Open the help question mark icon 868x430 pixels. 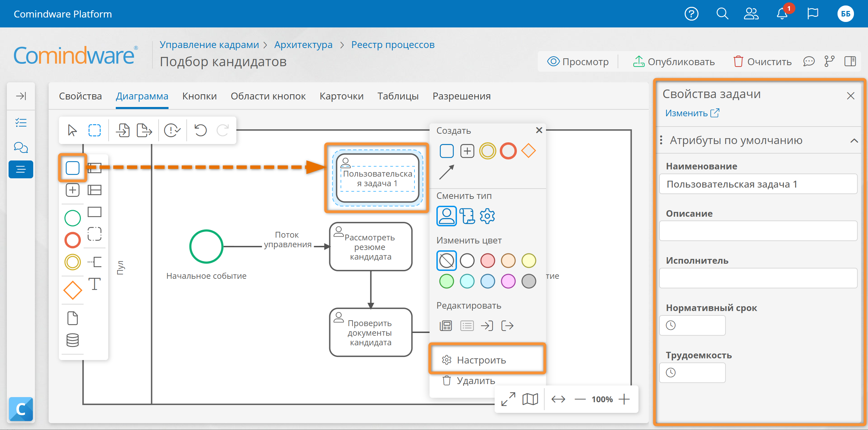coord(691,14)
